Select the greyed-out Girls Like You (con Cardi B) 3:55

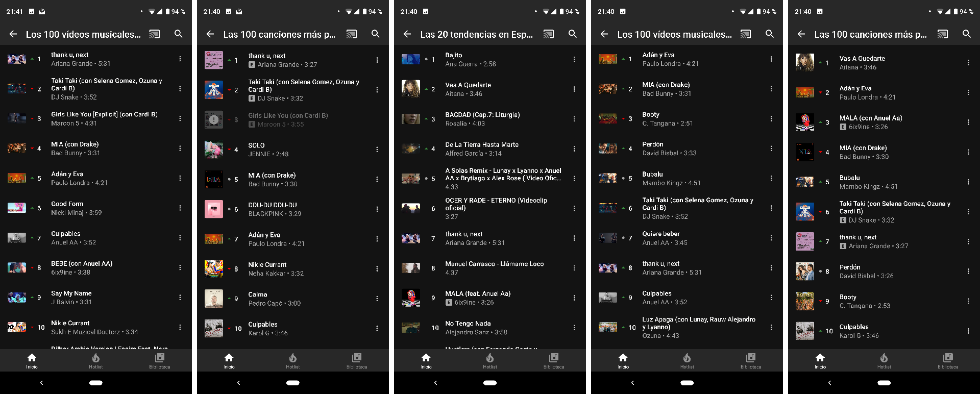point(293,119)
